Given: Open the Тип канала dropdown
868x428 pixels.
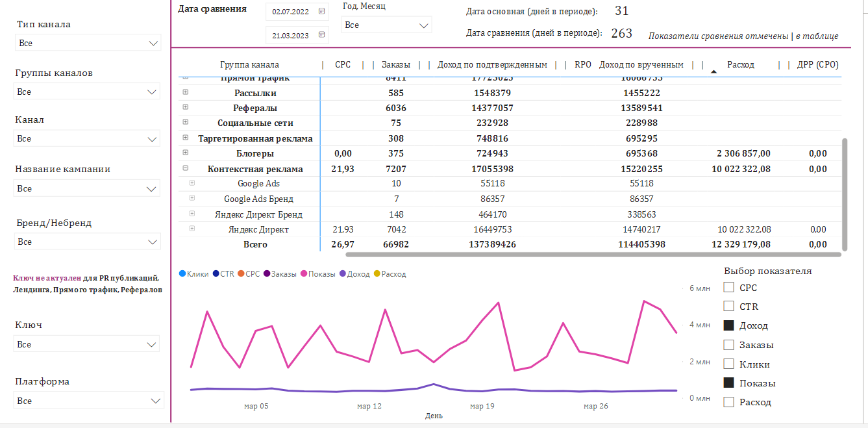Looking at the screenshot, I should (x=88, y=44).
